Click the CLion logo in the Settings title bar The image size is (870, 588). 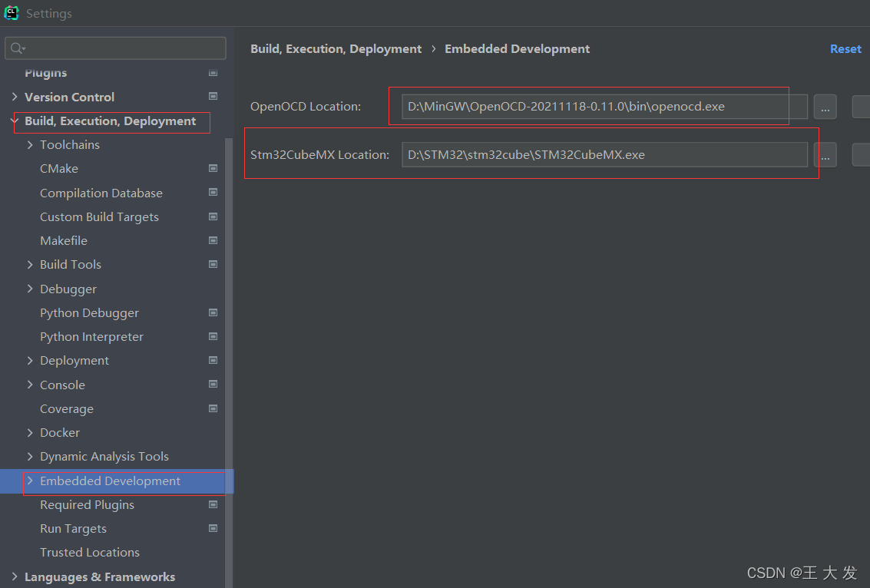pos(11,13)
